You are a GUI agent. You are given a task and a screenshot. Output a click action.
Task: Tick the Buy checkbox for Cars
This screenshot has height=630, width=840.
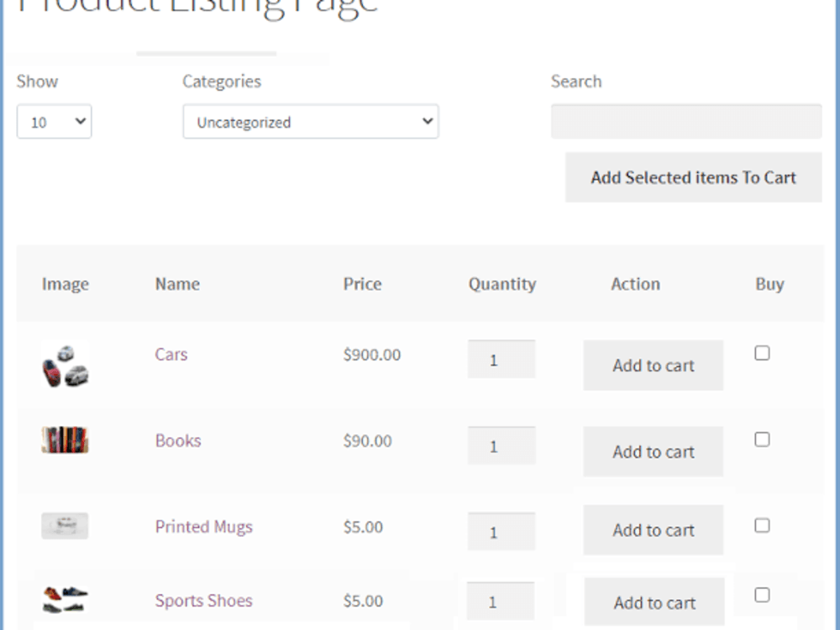point(762,353)
